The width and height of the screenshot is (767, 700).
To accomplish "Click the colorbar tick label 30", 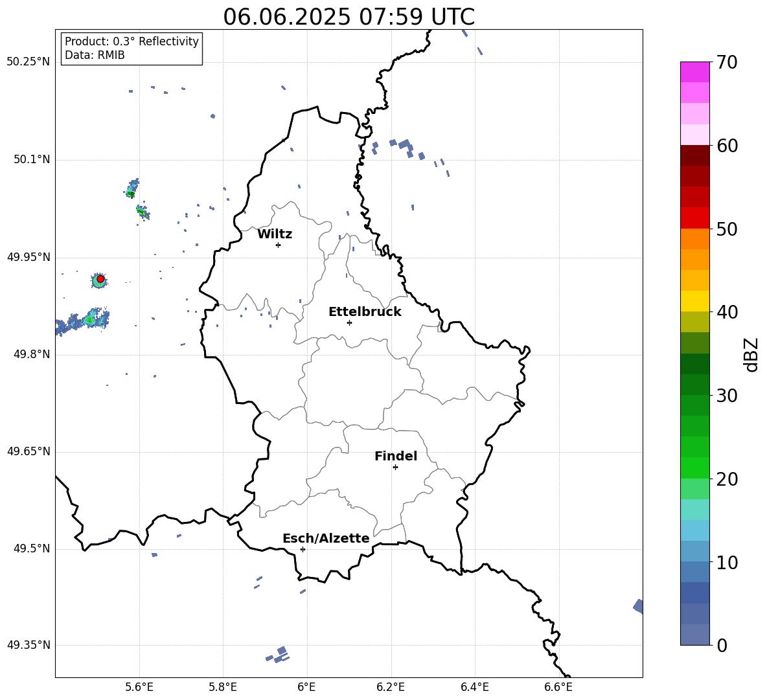I will pos(727,396).
